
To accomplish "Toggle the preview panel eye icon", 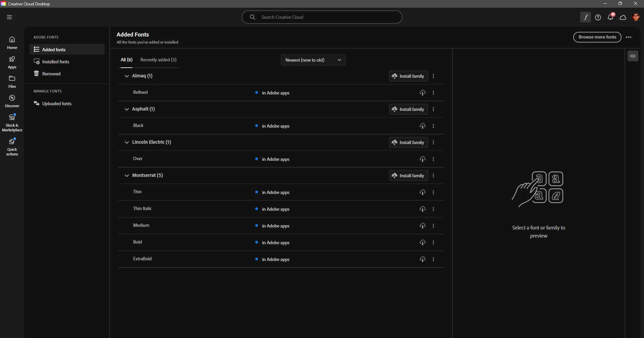I will coord(633,56).
